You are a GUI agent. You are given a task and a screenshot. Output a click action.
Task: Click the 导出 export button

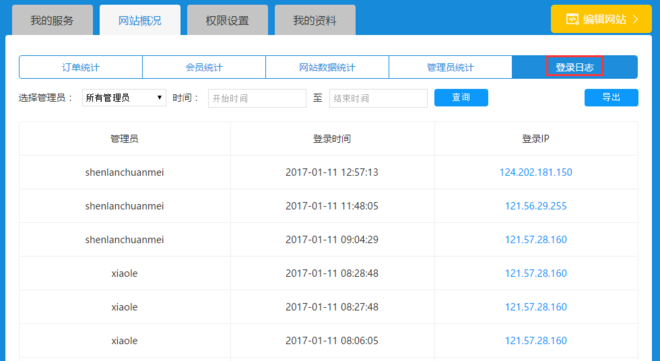(611, 98)
